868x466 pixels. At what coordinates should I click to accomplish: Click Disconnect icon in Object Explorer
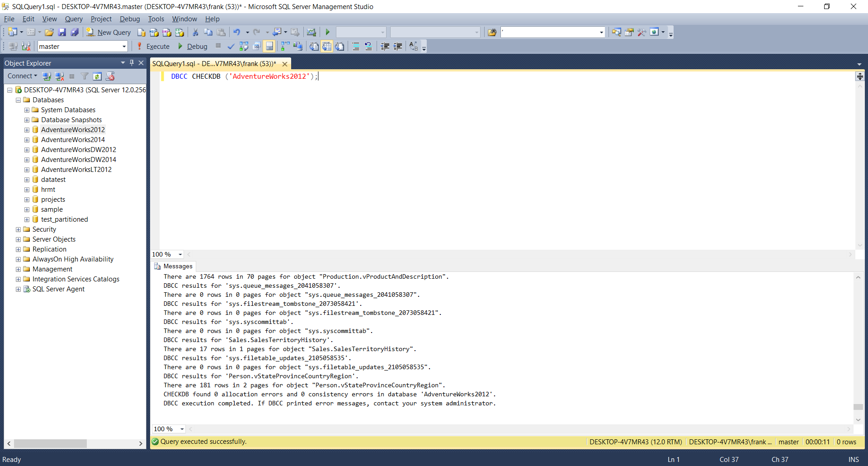[x=59, y=76]
